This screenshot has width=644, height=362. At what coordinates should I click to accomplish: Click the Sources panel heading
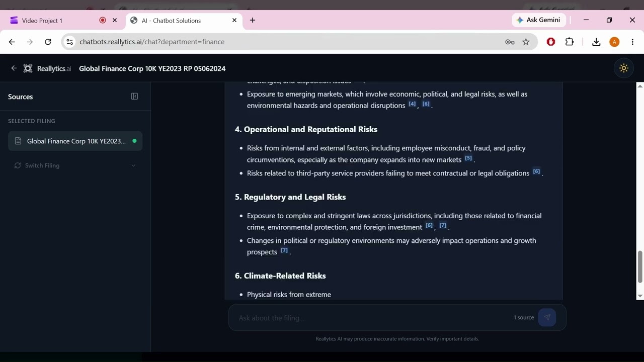point(21,97)
